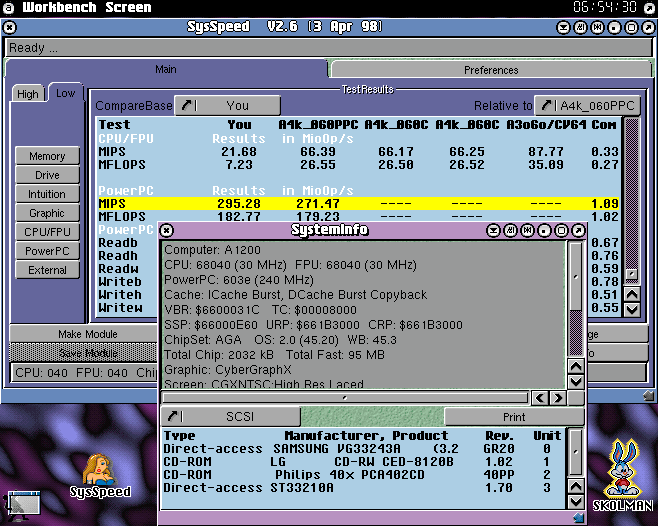658x526 pixels.
Task: Click the zoom square gadget in SystemInfo title bar
Action: (x=561, y=230)
